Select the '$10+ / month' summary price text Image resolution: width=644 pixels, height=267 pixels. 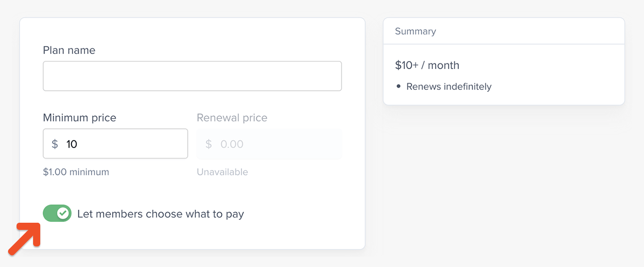(427, 65)
